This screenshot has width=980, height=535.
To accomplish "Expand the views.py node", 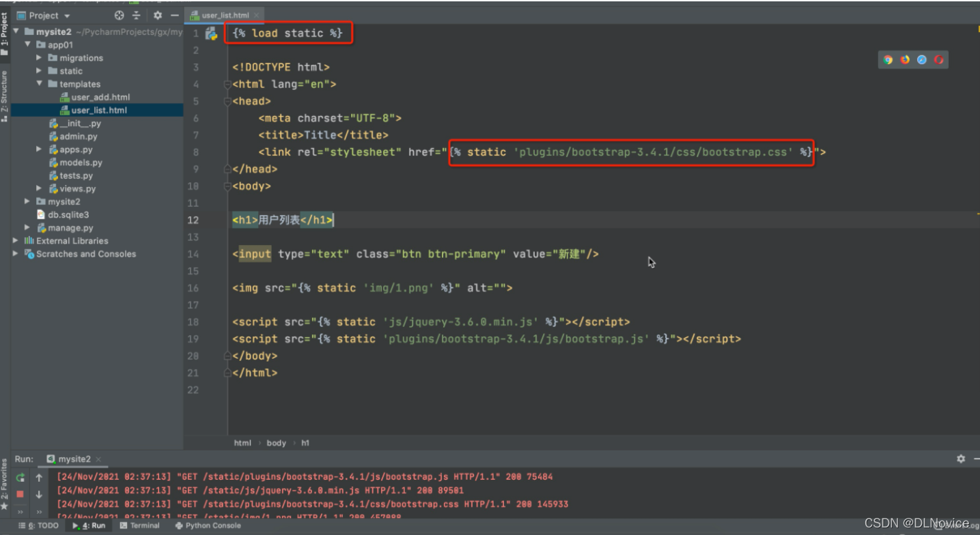I will point(40,188).
